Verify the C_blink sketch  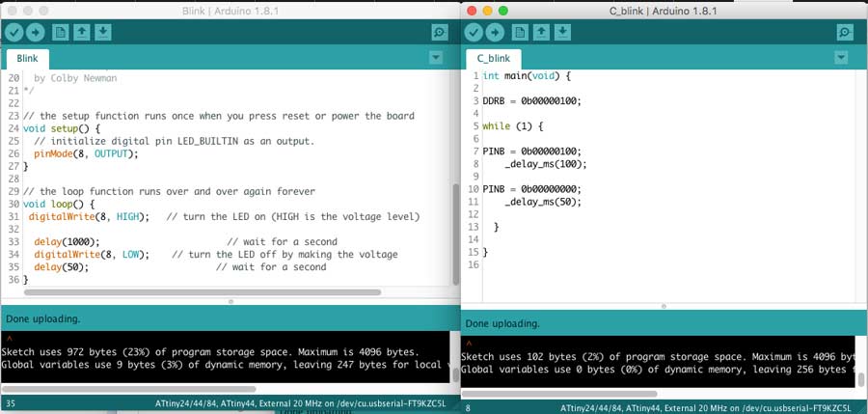coord(474,33)
